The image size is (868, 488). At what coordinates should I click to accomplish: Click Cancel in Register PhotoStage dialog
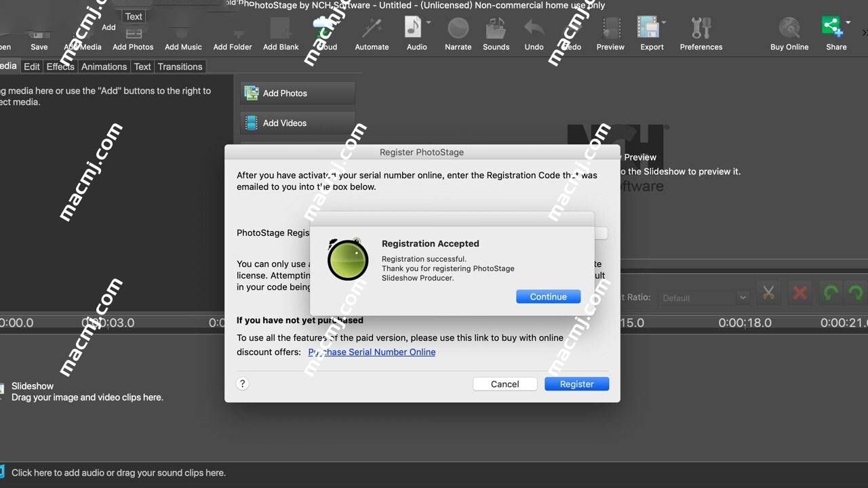point(505,384)
